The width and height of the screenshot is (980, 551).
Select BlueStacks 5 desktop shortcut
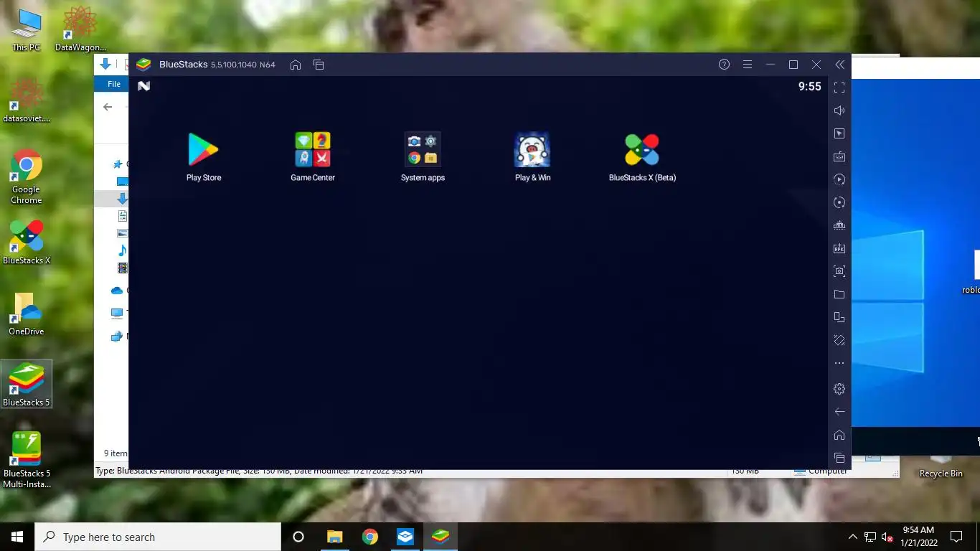tap(27, 385)
